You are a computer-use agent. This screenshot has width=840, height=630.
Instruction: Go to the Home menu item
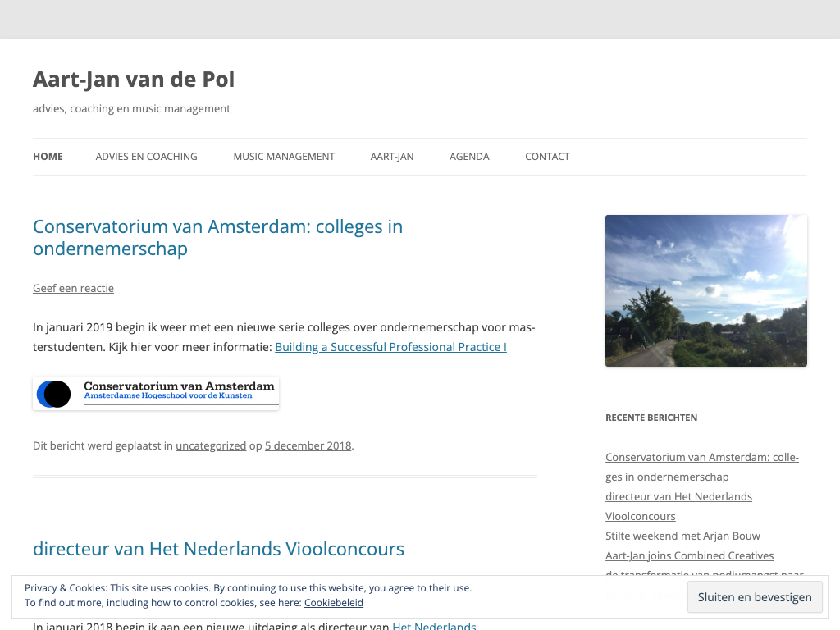click(48, 157)
